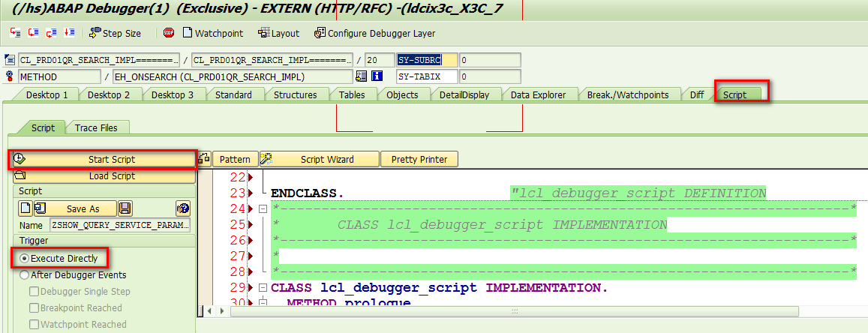Click the breakpoint marker on line 22
868x333 pixels.
(251, 178)
